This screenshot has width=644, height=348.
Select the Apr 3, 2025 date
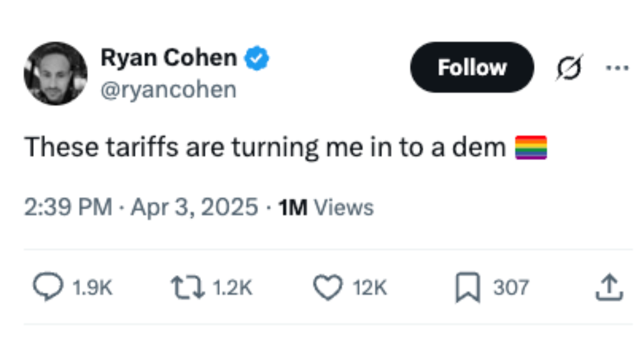tap(193, 207)
